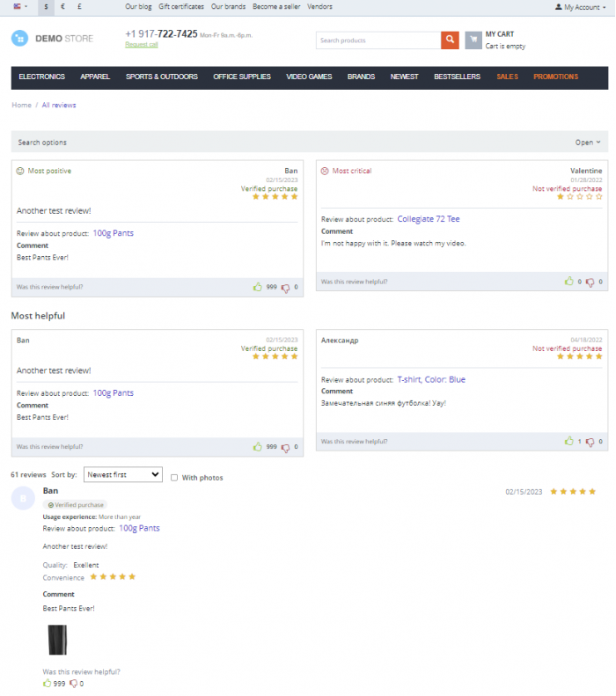Select the euro currency
The image size is (616, 696).
(62, 7)
